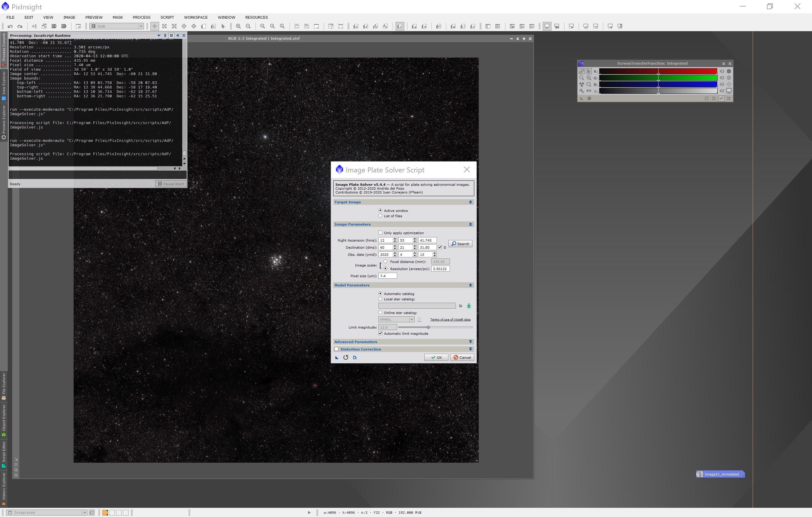Screen dimensions: 812x517
Task: Click the Pause/Abort button in Process Console
Action: point(171,184)
